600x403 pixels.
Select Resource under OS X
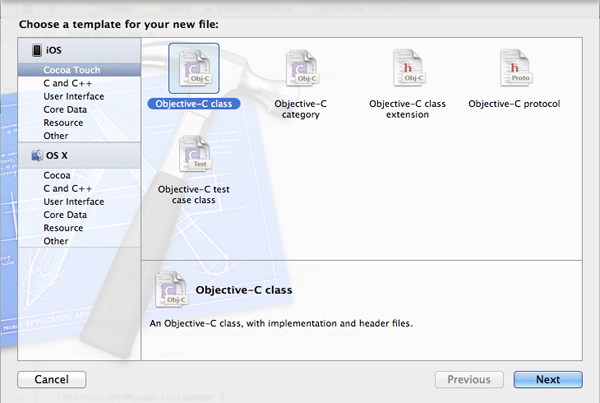coord(79,228)
